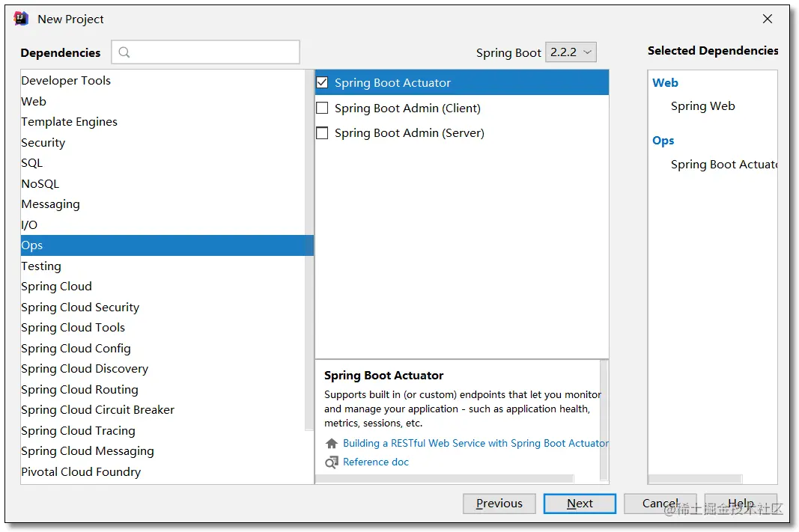
Task: Check Spring Boot Admin (Client)
Action: 322,108
